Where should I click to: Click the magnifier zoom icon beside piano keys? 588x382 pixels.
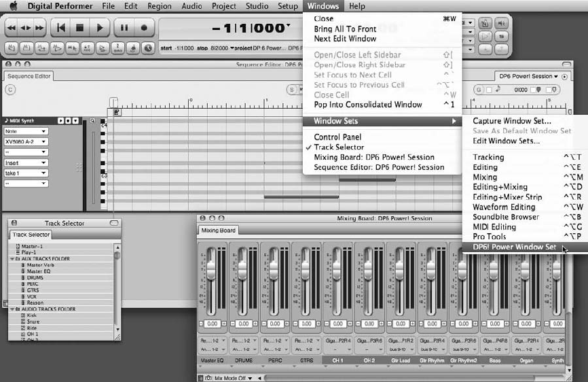point(92,121)
